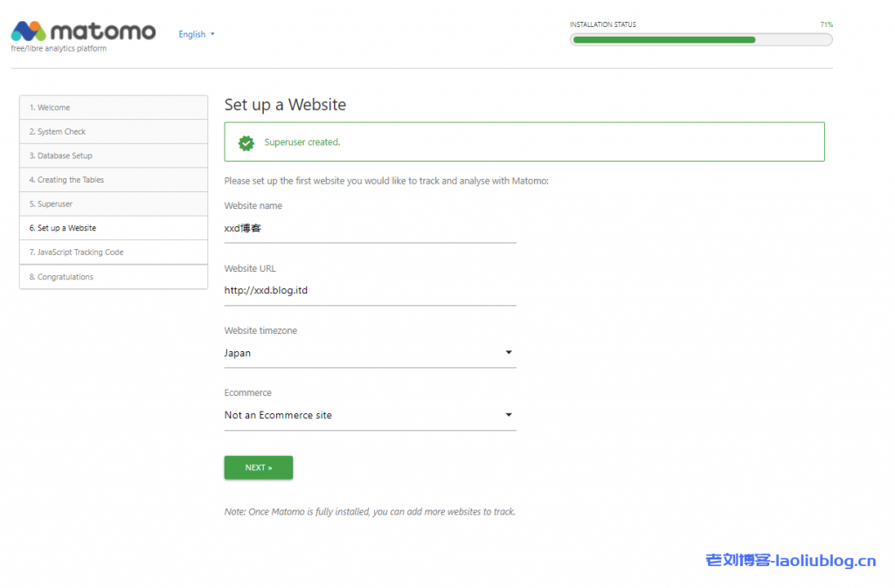
Task: Click the Matomo logo
Action: [x=83, y=32]
